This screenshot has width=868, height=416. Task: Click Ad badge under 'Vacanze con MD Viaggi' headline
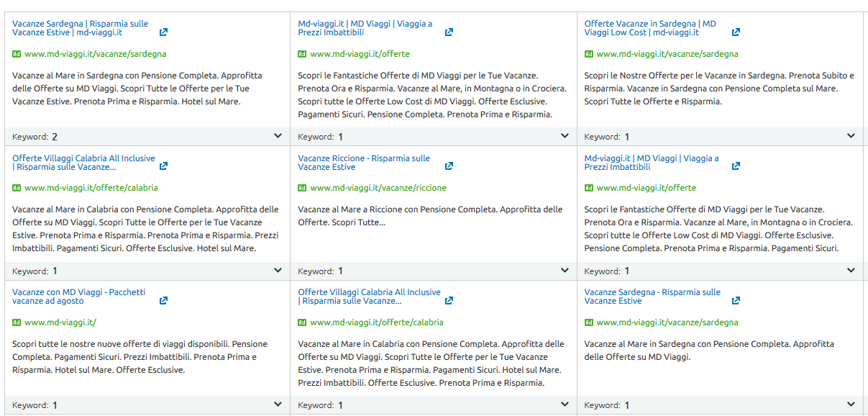pos(17,322)
